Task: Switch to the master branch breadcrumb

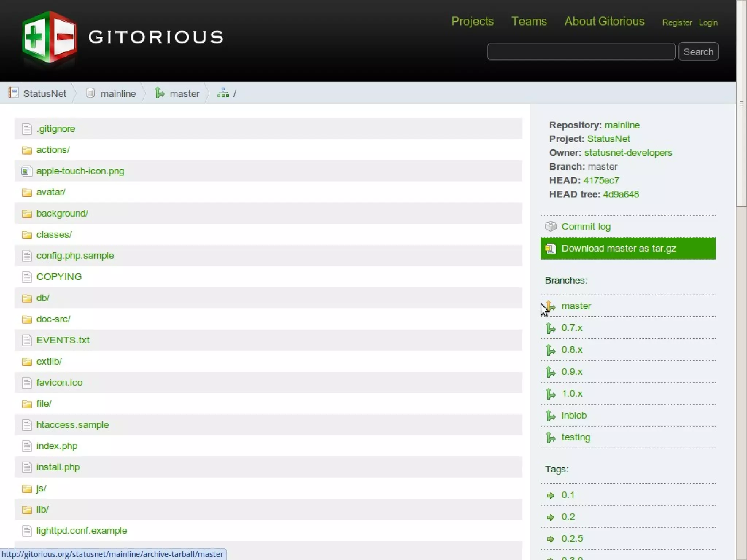Action: click(x=184, y=94)
